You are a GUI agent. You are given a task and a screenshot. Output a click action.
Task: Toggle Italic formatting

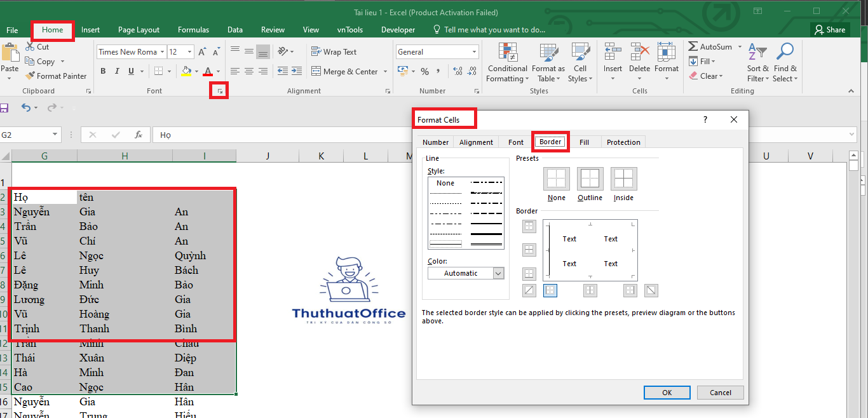(x=118, y=71)
